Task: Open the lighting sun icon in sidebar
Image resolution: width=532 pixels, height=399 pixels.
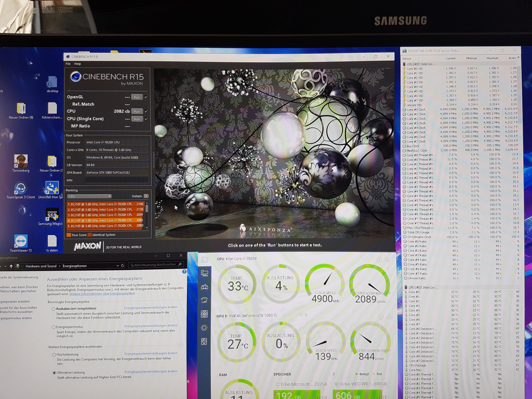Action: tap(204, 328)
